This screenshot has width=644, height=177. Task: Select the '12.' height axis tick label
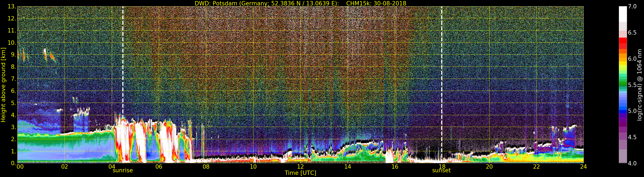click(x=12, y=18)
